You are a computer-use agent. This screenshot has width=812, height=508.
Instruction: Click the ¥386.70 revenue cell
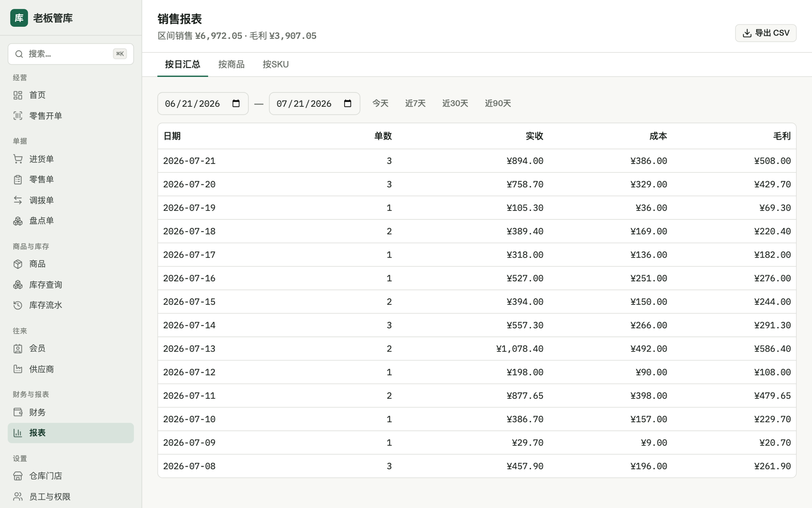(525, 420)
